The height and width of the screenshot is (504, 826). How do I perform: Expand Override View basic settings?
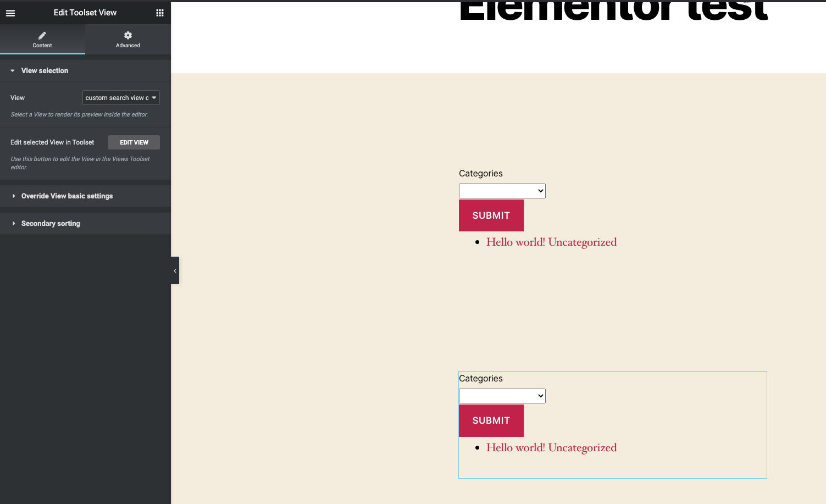(x=85, y=196)
